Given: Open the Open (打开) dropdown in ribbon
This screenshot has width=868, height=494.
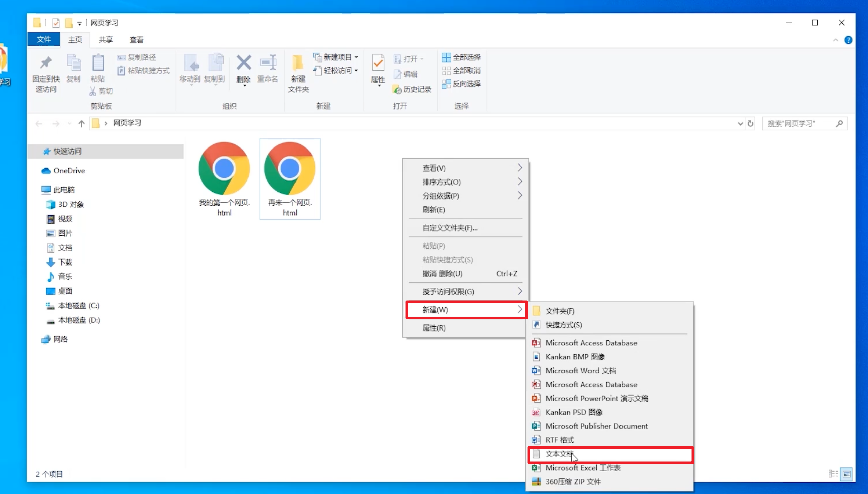Looking at the screenshot, I should tap(409, 59).
